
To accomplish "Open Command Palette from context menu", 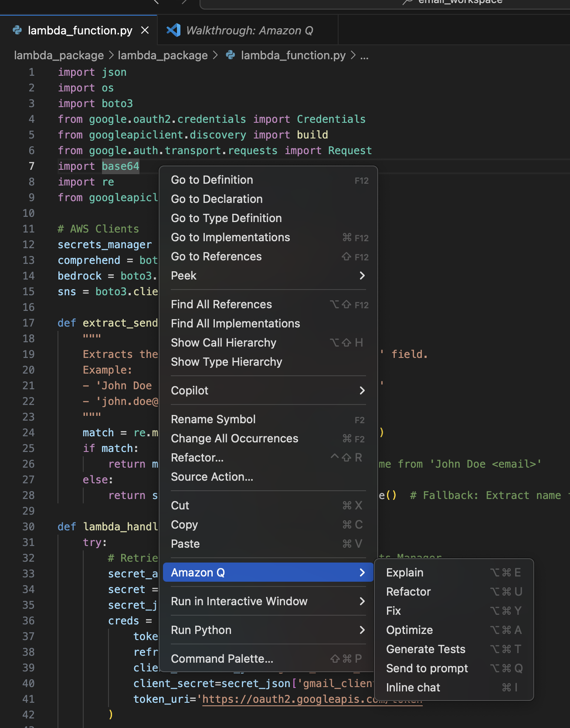I will pyautogui.click(x=222, y=659).
